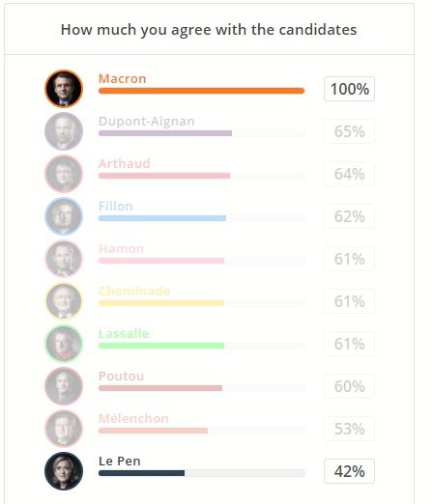
Task: Select Dupont-Aignan's faded portrait
Action: pos(64,131)
